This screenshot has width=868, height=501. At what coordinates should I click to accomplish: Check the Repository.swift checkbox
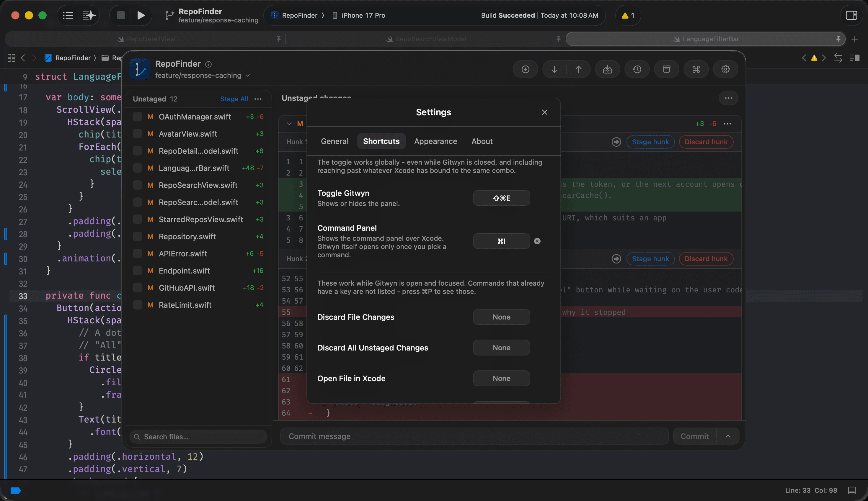pyautogui.click(x=137, y=236)
